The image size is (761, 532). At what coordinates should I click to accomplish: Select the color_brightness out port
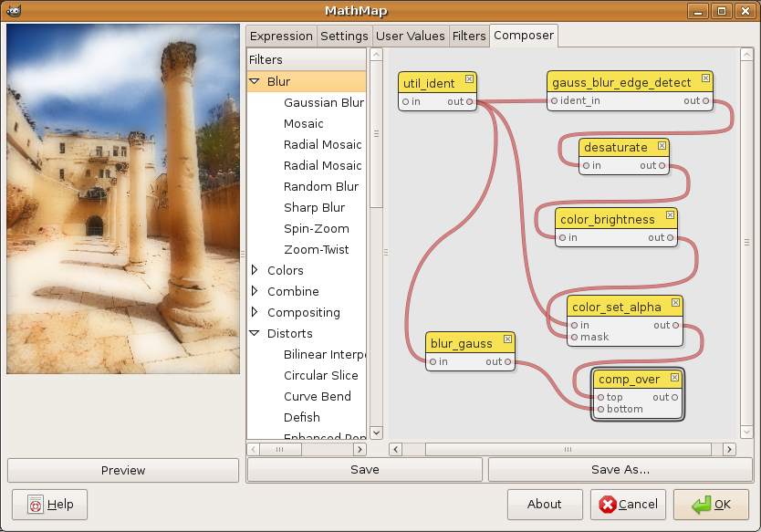coord(671,238)
